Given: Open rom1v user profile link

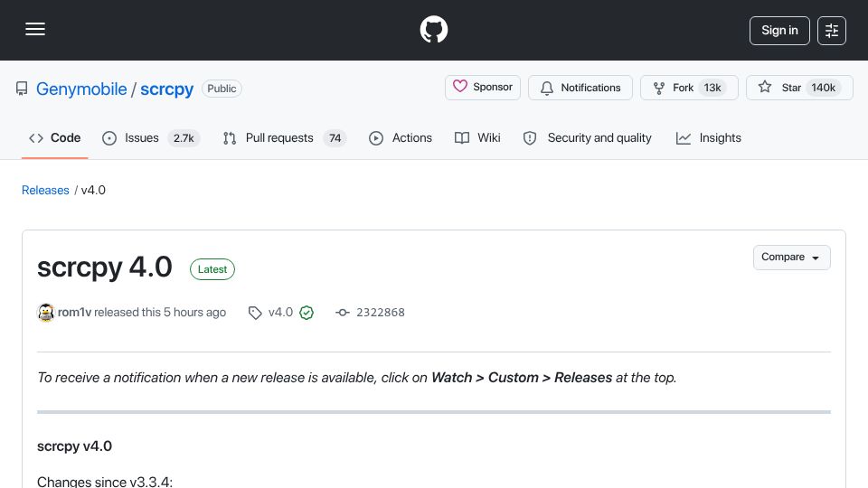Looking at the screenshot, I should [74, 312].
